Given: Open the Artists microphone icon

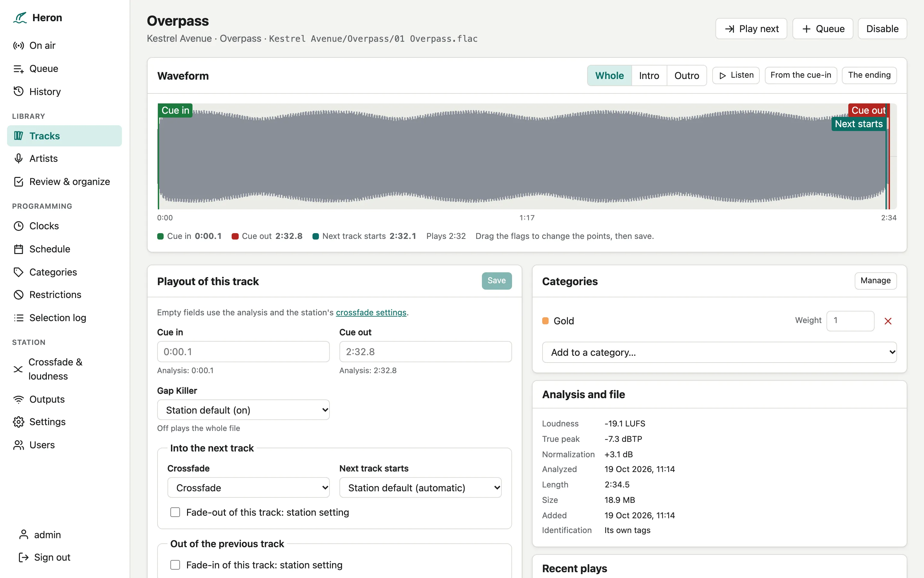Looking at the screenshot, I should tap(18, 159).
